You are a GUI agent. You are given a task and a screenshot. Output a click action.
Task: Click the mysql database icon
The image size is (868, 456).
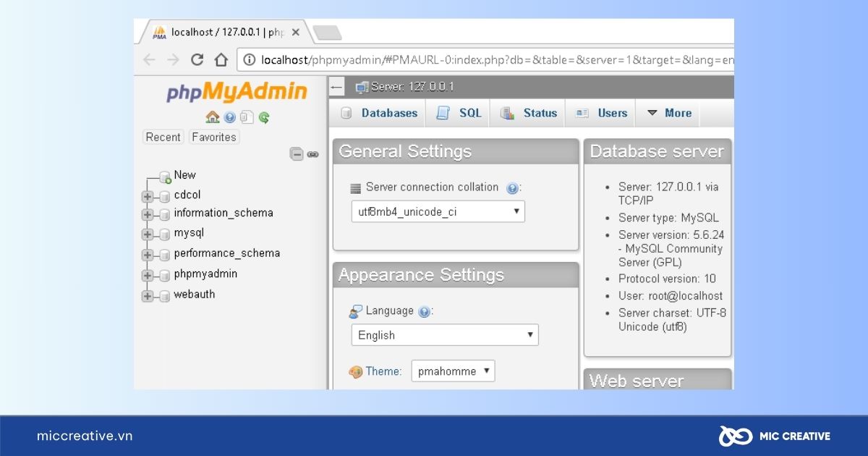(x=164, y=234)
